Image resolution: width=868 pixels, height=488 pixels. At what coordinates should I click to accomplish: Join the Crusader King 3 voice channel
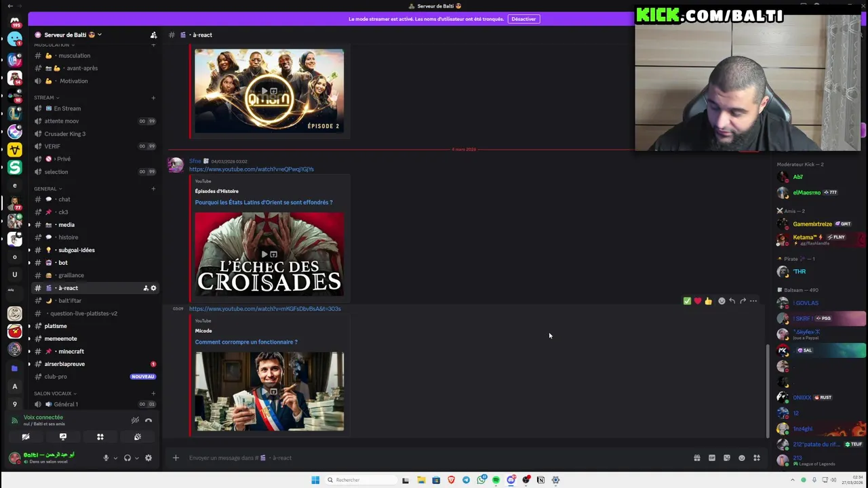tap(95, 134)
